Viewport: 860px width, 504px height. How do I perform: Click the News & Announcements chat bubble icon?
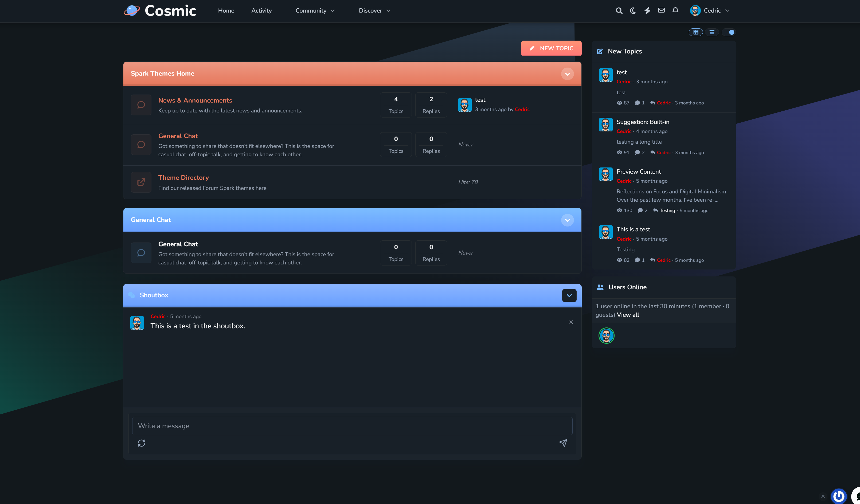[141, 105]
